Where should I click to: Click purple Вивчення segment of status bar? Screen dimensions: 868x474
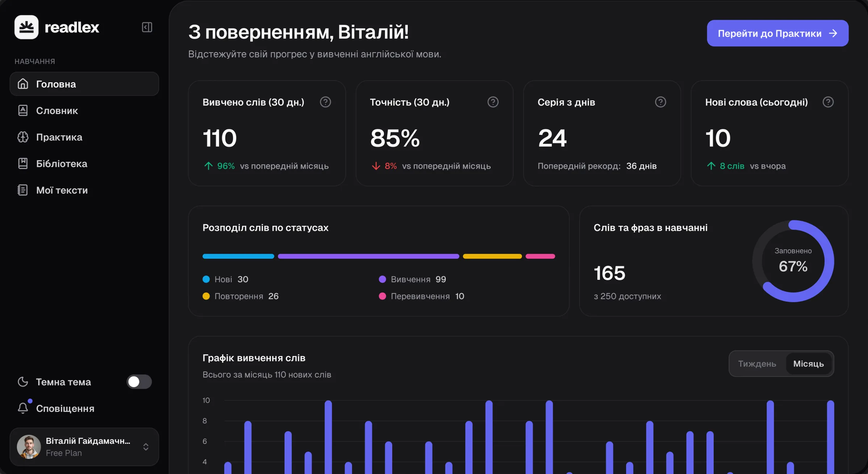pyautogui.click(x=368, y=256)
